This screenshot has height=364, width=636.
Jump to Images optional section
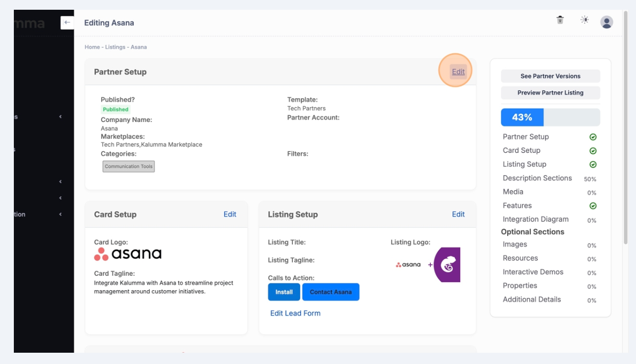click(x=515, y=245)
